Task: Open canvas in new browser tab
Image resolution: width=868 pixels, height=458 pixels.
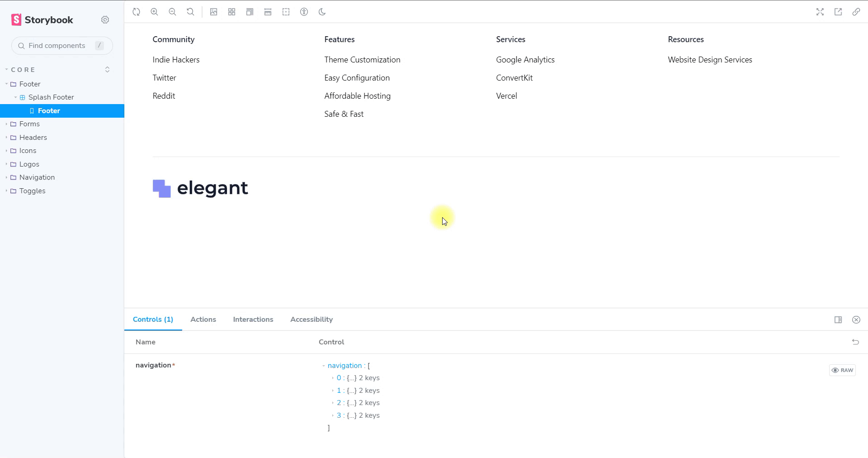Action: tap(838, 12)
